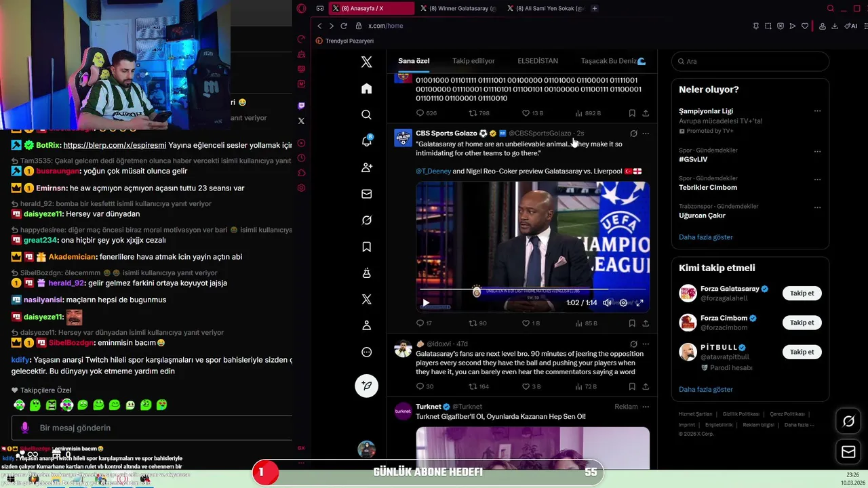
Task: Open browser downloads icon
Action: pos(835,26)
